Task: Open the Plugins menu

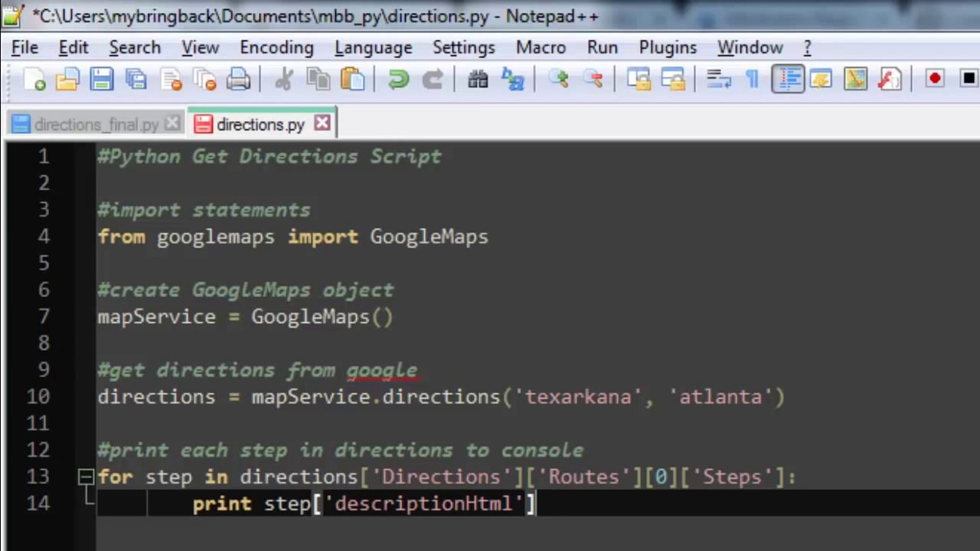Action: tap(668, 47)
